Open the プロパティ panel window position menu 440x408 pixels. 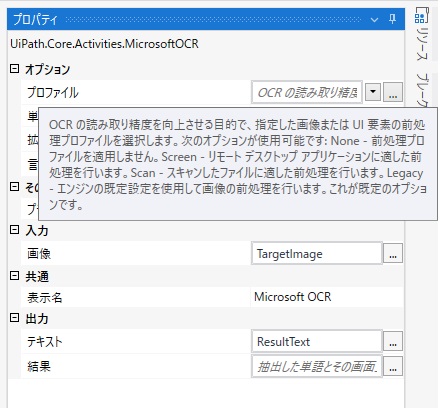(374, 20)
